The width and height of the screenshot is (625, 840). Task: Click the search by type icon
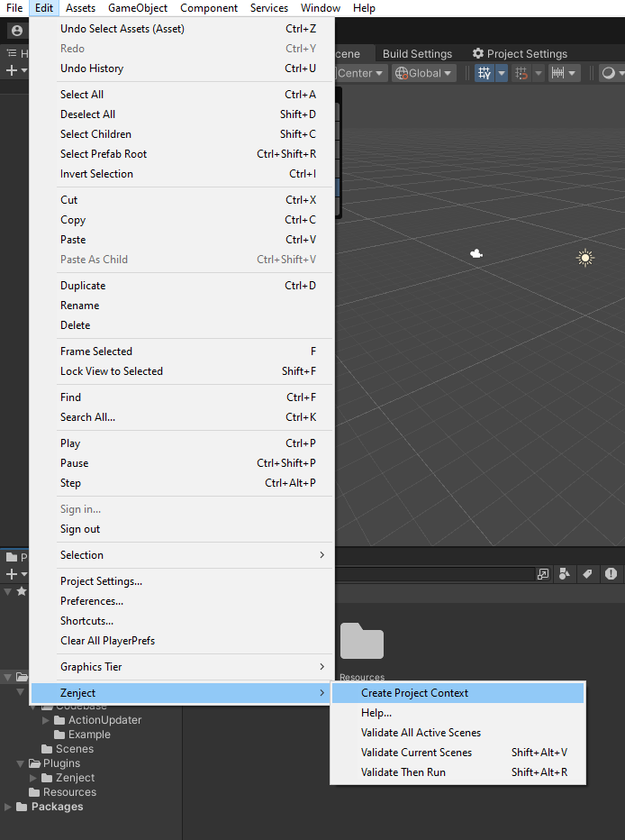pos(565,574)
